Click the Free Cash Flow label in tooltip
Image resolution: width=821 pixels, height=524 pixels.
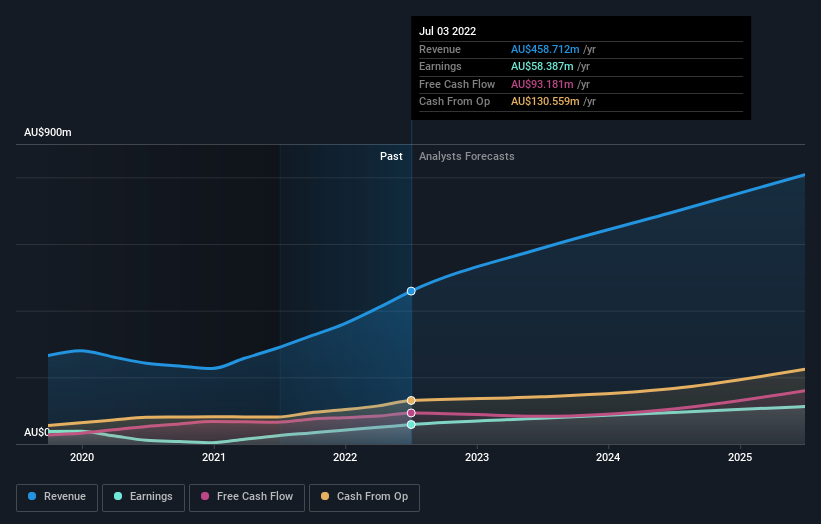click(x=457, y=84)
